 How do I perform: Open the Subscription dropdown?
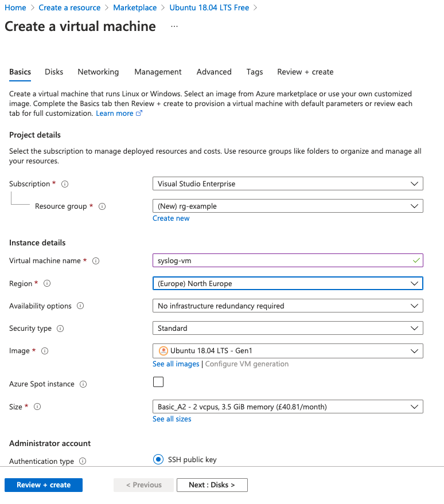pos(287,183)
